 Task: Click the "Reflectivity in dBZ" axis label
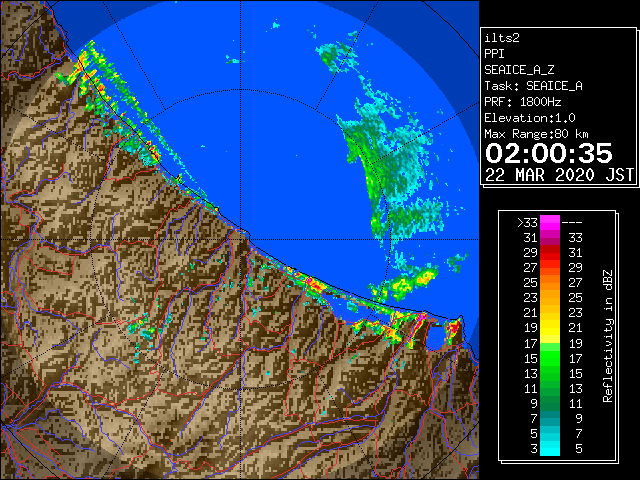(x=607, y=336)
